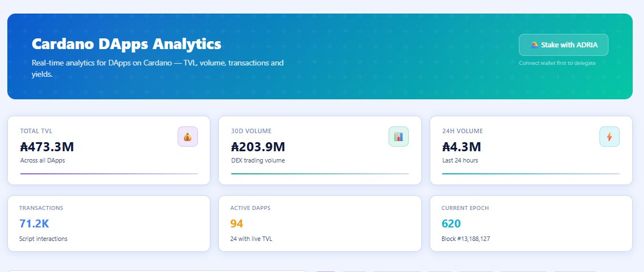This screenshot has width=644, height=272.
Task: Click the 24H VOLUME card title
Action: click(462, 131)
